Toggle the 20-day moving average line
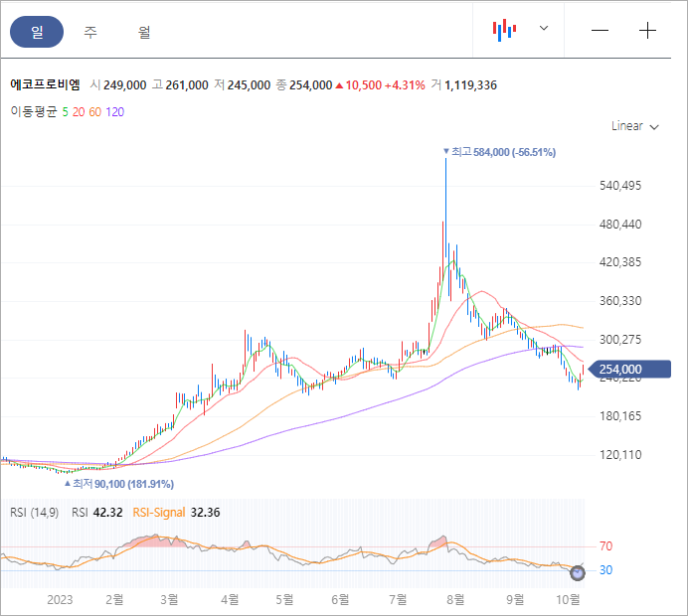The image size is (688, 616). point(79,112)
